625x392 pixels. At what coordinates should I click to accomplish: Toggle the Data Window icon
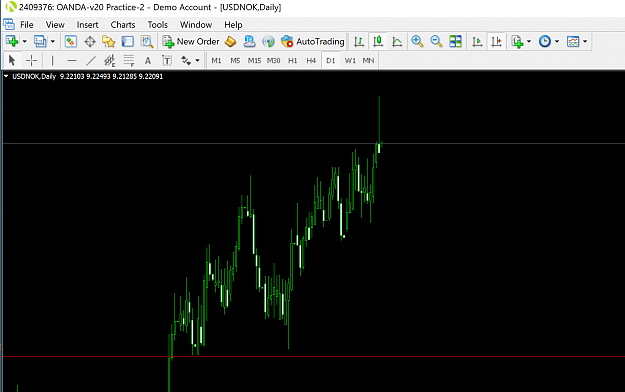(90, 41)
